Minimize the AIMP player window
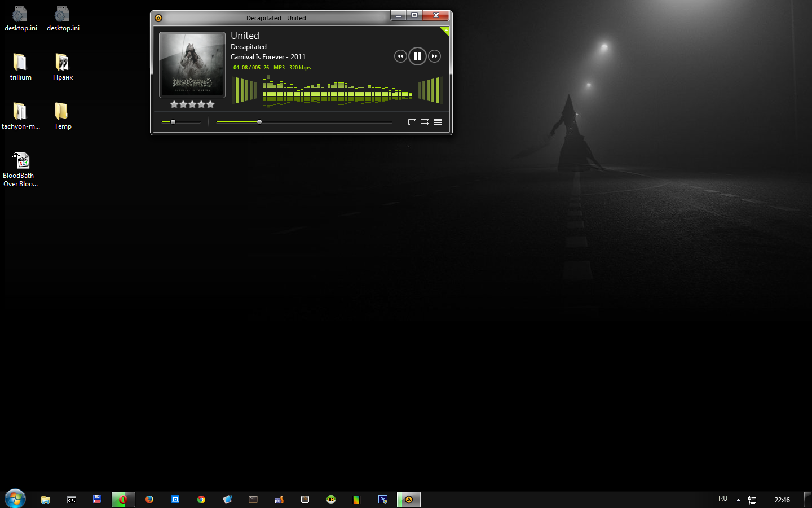This screenshot has width=812, height=508. tap(399, 16)
